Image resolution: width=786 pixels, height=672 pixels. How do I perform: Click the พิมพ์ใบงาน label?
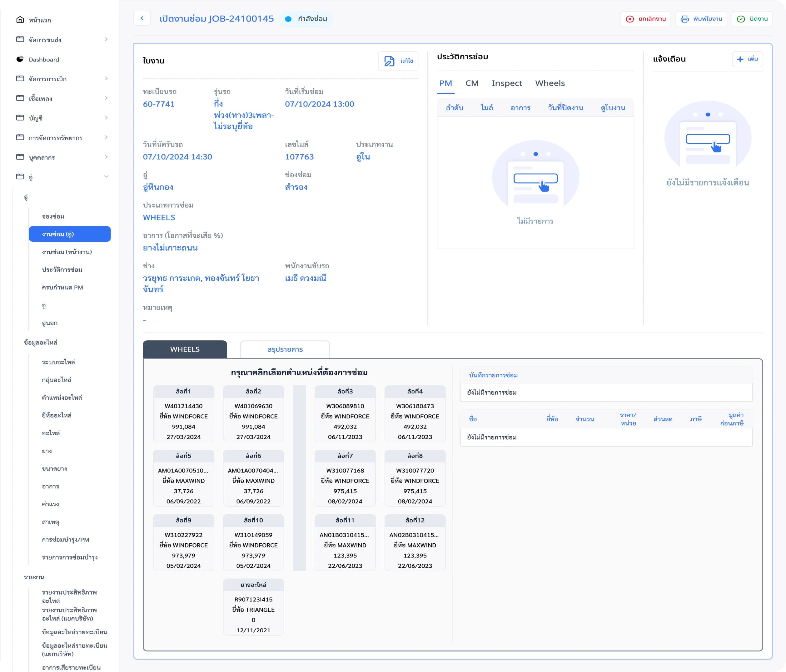pyautogui.click(x=708, y=19)
